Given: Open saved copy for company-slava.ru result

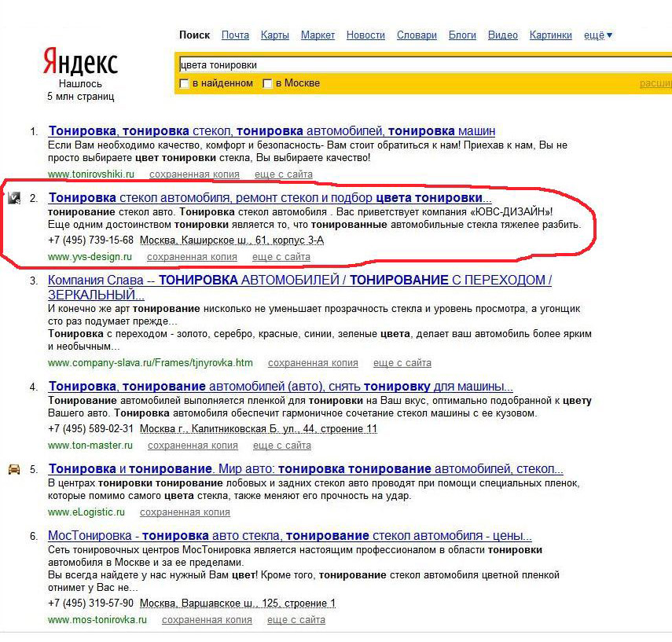Looking at the screenshot, I should (313, 363).
